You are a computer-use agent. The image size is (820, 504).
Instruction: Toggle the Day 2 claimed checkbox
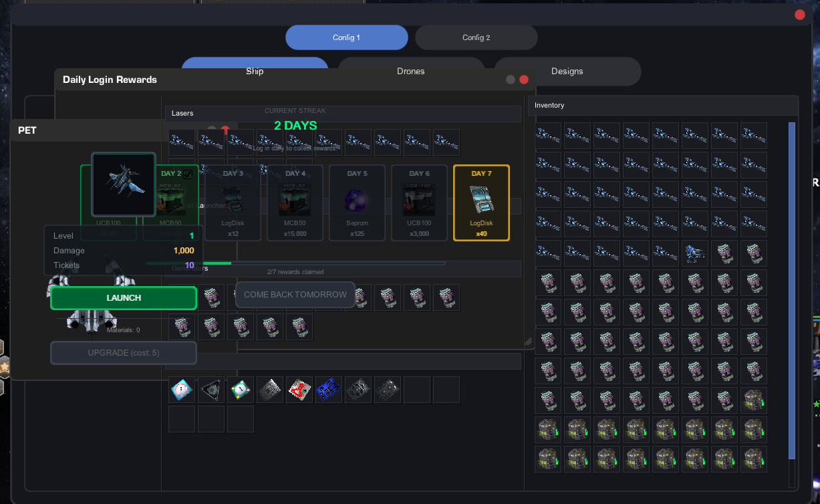coord(188,174)
